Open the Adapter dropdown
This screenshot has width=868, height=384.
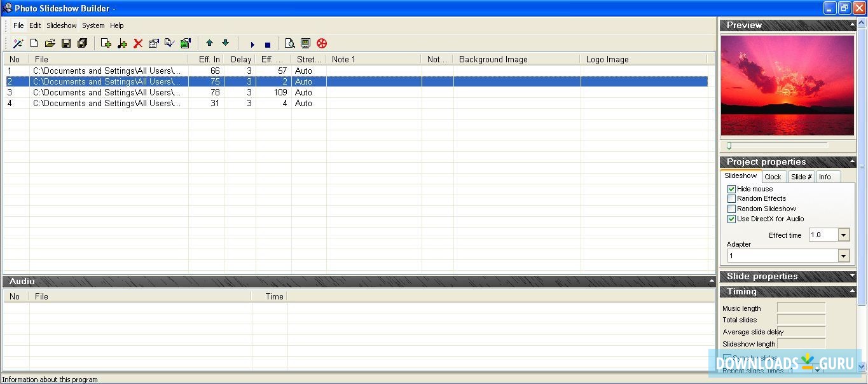tap(844, 256)
